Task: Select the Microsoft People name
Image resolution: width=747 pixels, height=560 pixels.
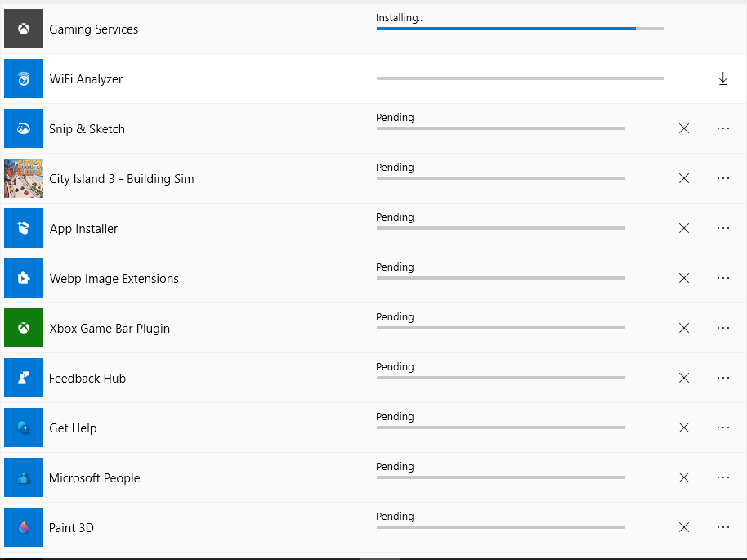Action: (94, 478)
